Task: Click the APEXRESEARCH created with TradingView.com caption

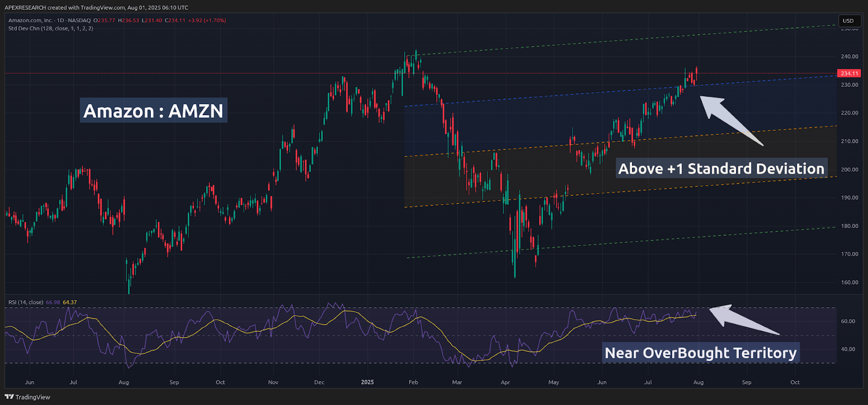Action: (x=97, y=8)
